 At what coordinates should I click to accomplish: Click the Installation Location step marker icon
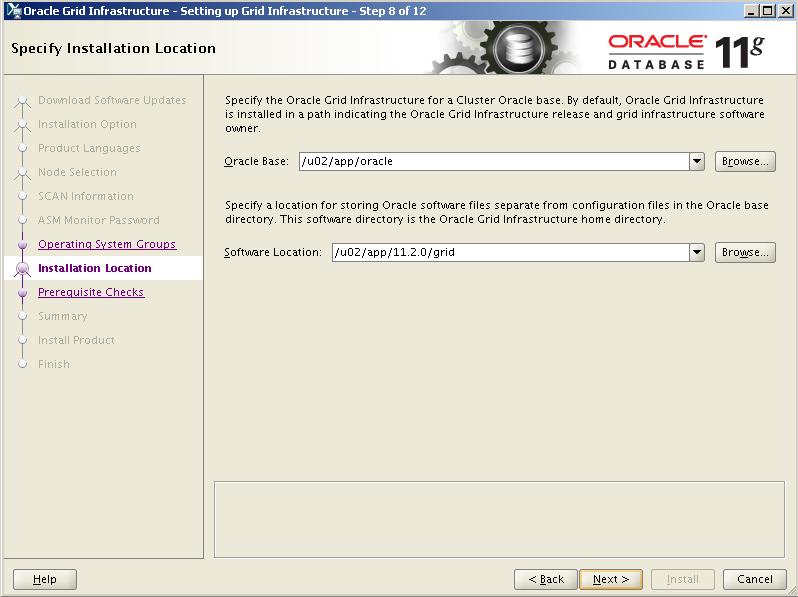[x=22, y=268]
